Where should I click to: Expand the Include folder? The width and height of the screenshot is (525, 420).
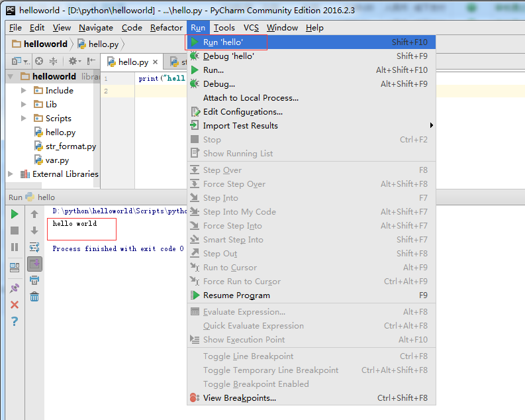(23, 91)
